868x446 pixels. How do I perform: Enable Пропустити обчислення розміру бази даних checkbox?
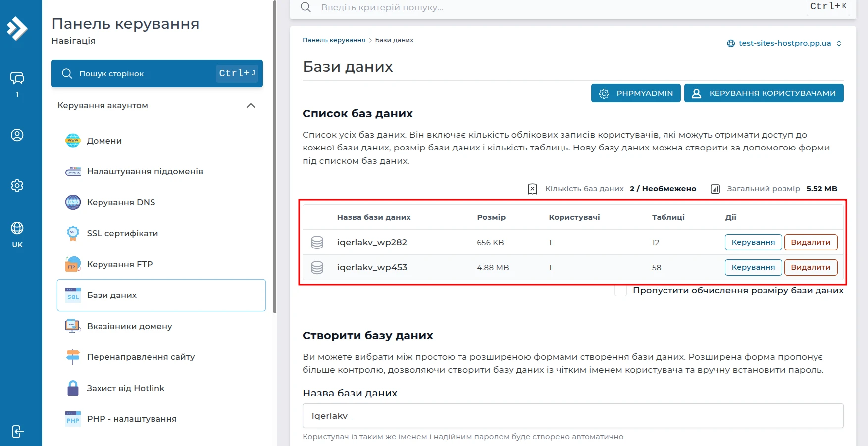pos(620,290)
